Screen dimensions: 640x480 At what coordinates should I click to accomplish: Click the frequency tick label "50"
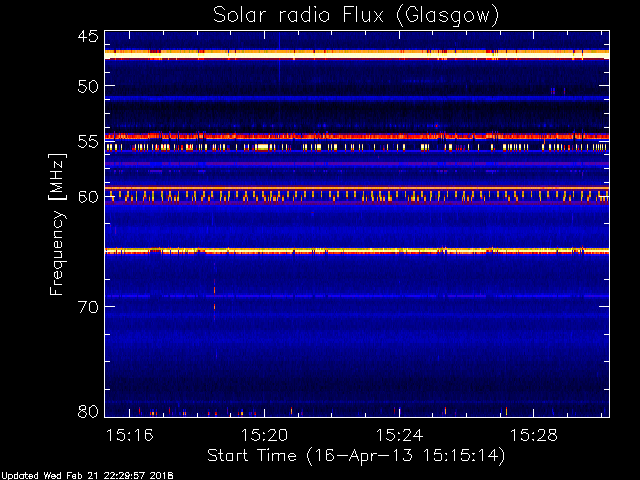pos(88,86)
